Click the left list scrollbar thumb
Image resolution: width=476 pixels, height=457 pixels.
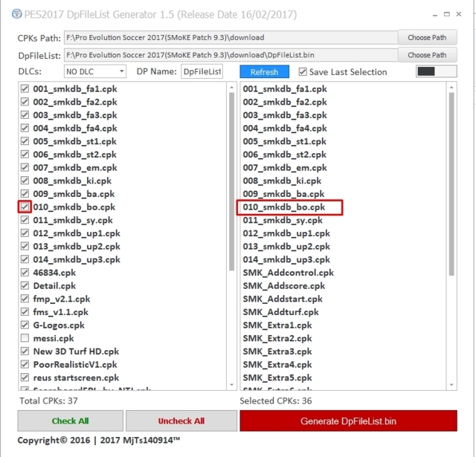click(231, 181)
